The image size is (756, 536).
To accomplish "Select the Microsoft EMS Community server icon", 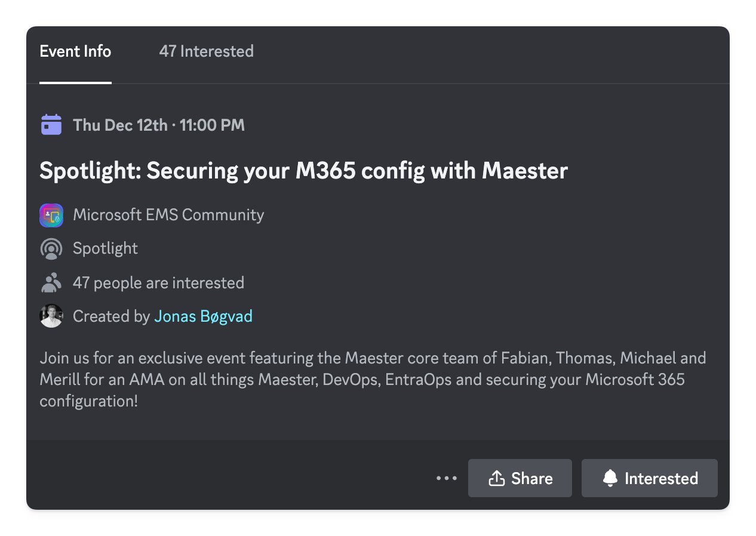I will (51, 215).
